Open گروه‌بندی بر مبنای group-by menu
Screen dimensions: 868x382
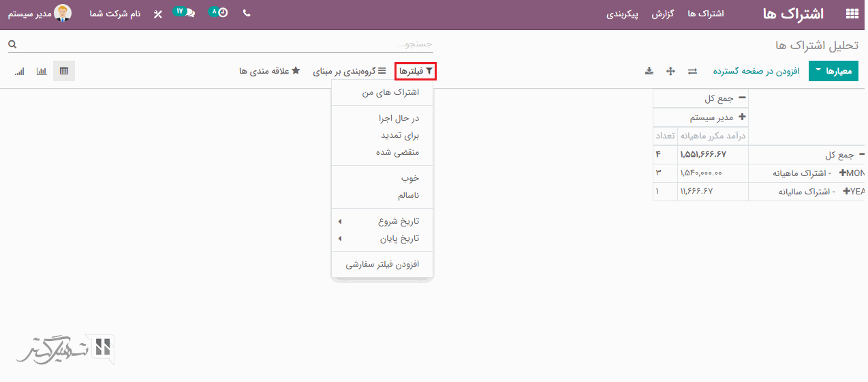[x=350, y=71]
